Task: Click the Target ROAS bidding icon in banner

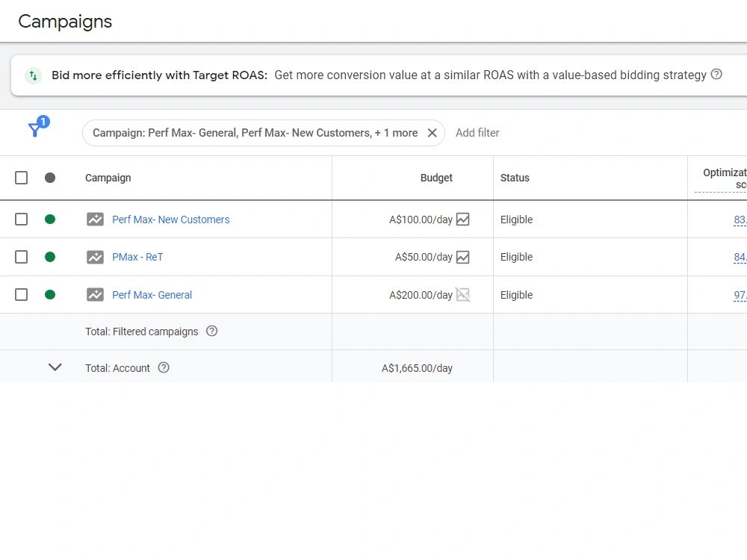Action: coord(31,75)
